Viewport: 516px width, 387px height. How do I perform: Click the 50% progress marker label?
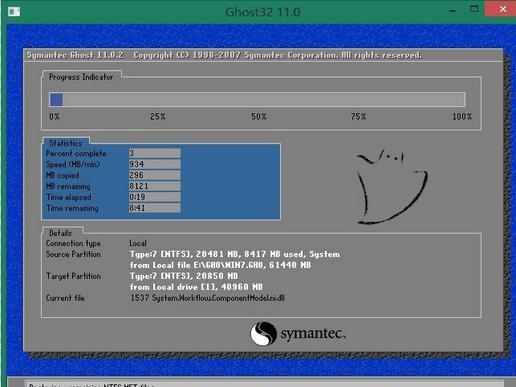259,117
